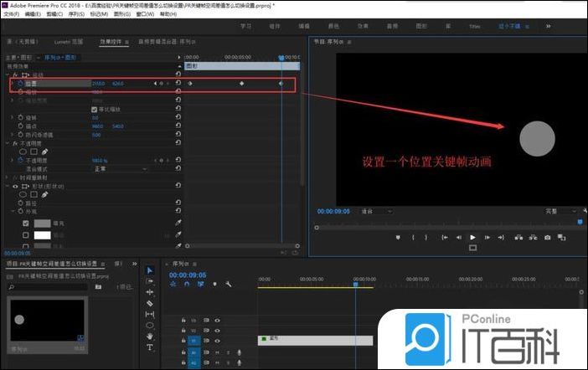
Task: Select the Selection arrow tool
Action: [150, 270]
